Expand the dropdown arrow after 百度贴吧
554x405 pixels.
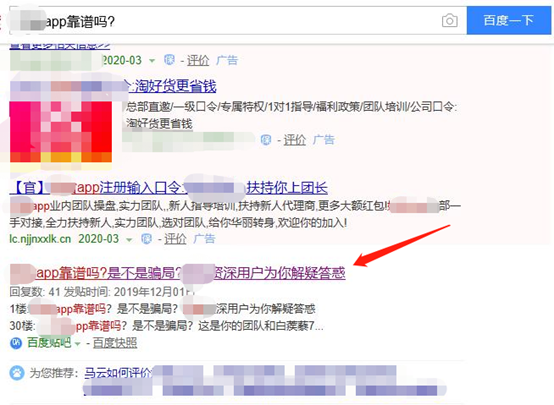[77, 344]
